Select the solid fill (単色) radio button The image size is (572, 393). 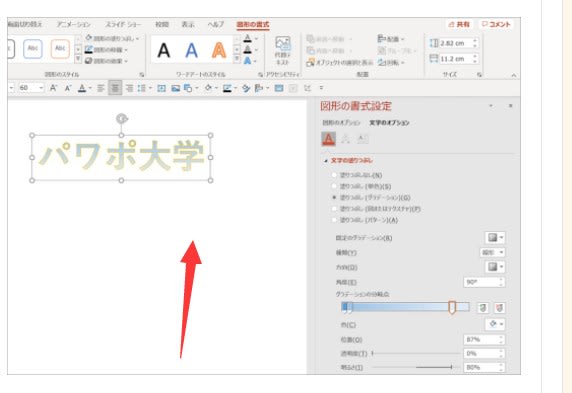334,186
